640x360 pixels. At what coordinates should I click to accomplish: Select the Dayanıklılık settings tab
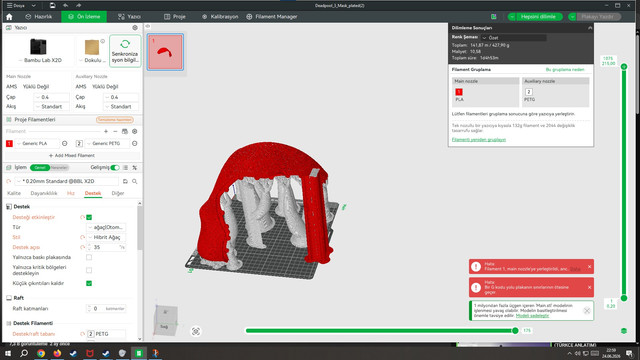coord(44,193)
